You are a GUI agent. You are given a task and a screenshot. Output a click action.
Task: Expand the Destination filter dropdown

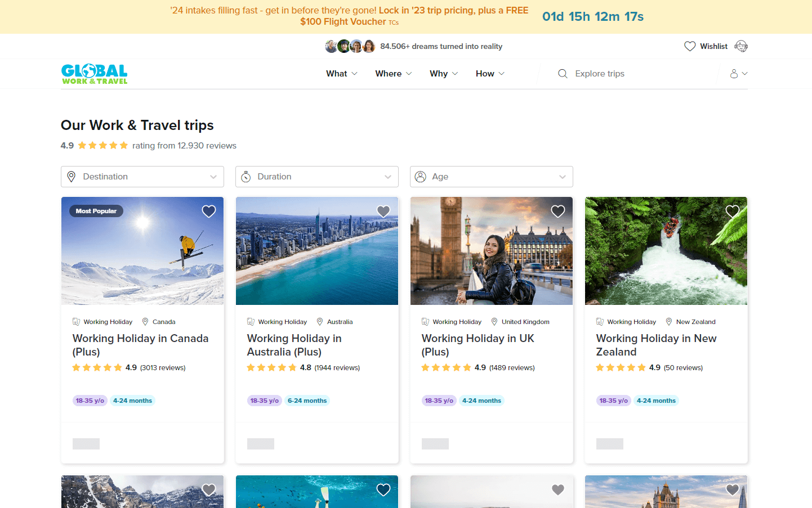(x=142, y=177)
